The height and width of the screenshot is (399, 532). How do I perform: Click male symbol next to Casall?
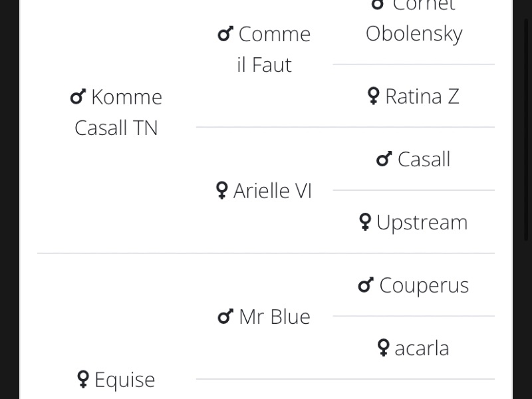[384, 159]
